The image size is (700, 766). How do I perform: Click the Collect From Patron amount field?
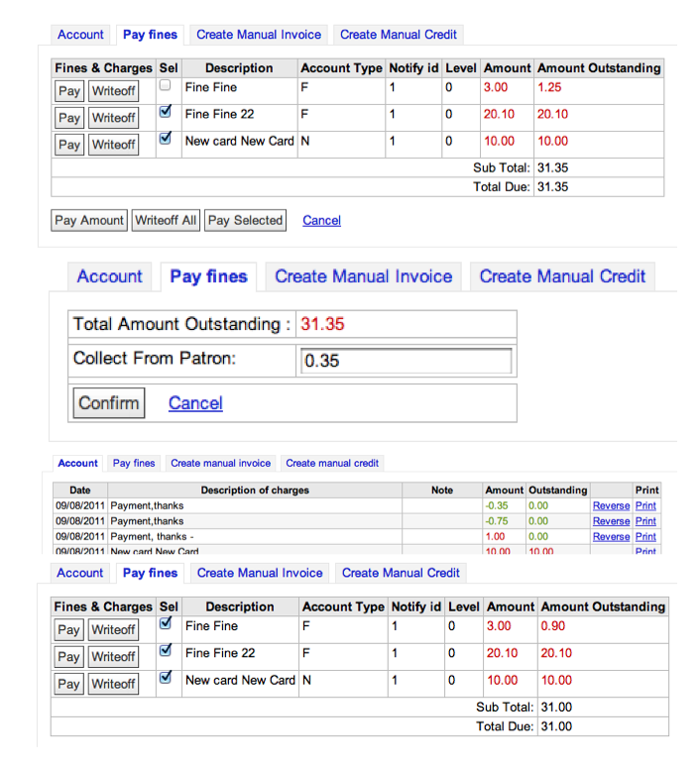406,361
